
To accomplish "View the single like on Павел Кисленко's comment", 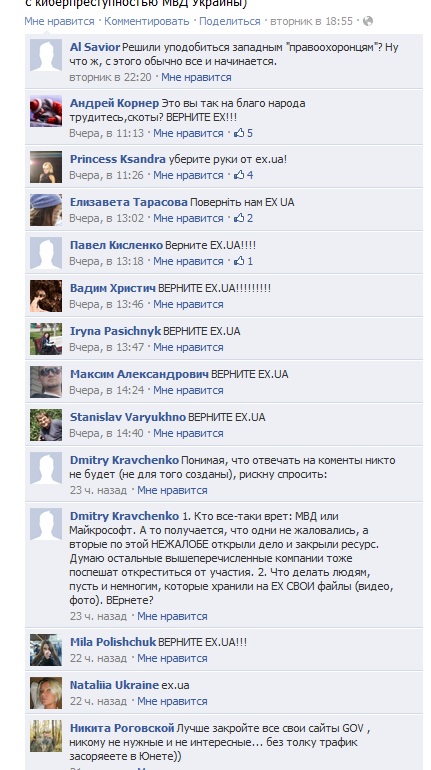I will click(x=243, y=261).
